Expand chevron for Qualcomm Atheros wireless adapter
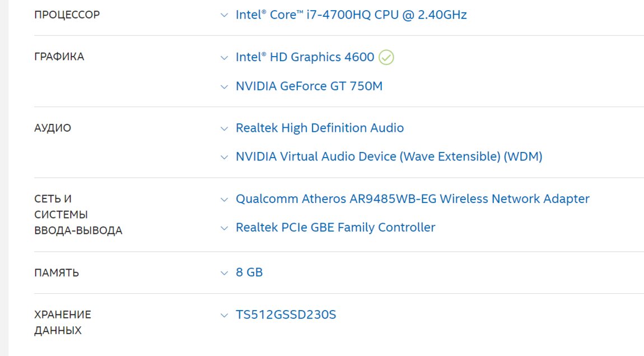 pos(225,199)
